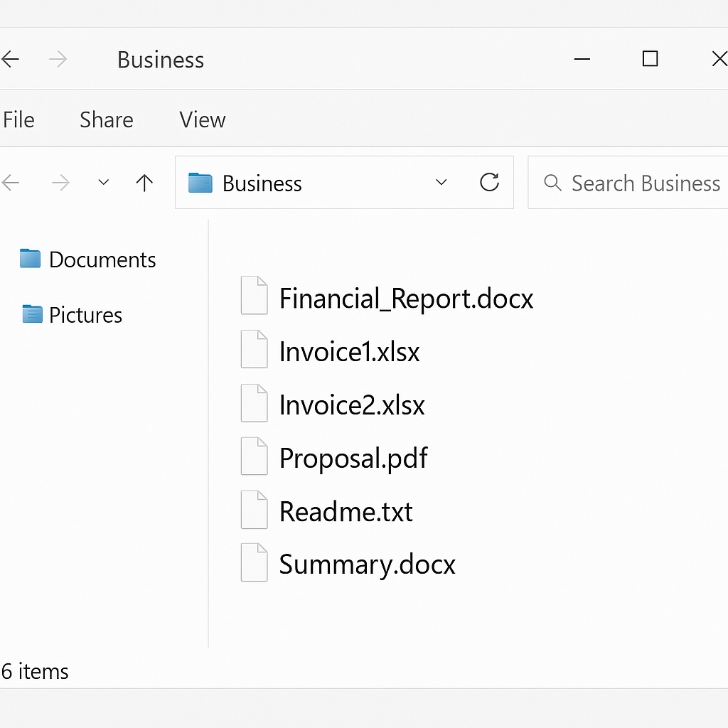Click the refresh icon beside address bar
This screenshot has width=728, height=728.
489,183
